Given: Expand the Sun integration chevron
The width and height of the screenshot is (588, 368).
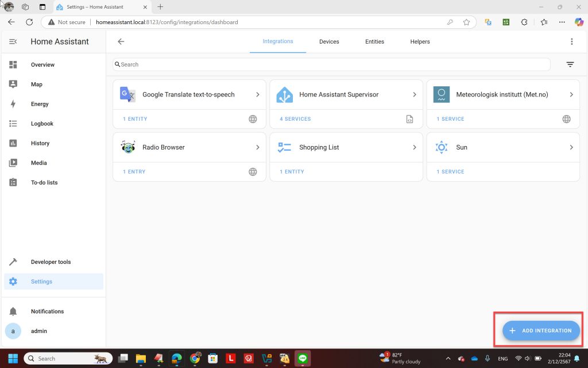Looking at the screenshot, I should tap(571, 147).
